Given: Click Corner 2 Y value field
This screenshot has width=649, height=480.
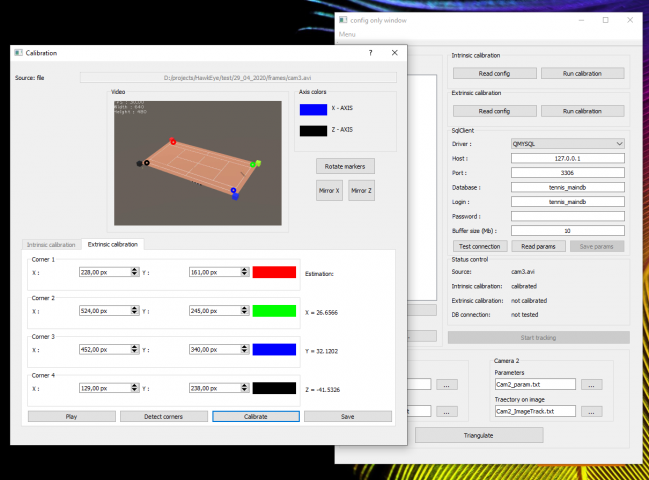Looking at the screenshot, I should [215, 311].
